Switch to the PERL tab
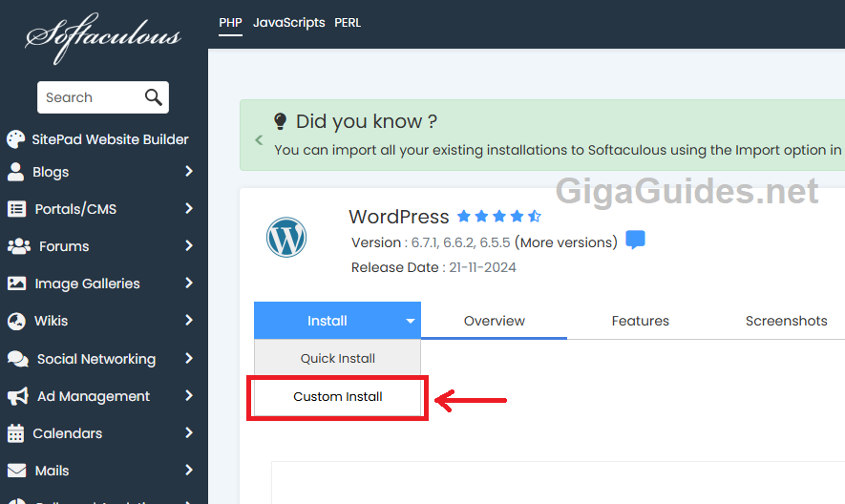The height and width of the screenshot is (504, 845). click(348, 23)
